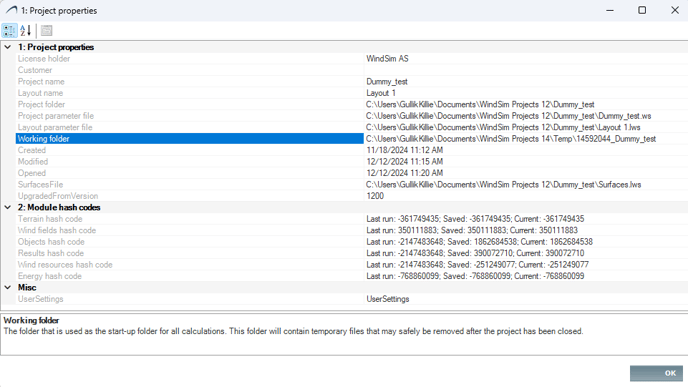The image size is (688, 387).
Task: Select the Customer property value field
Action: [x=526, y=70]
